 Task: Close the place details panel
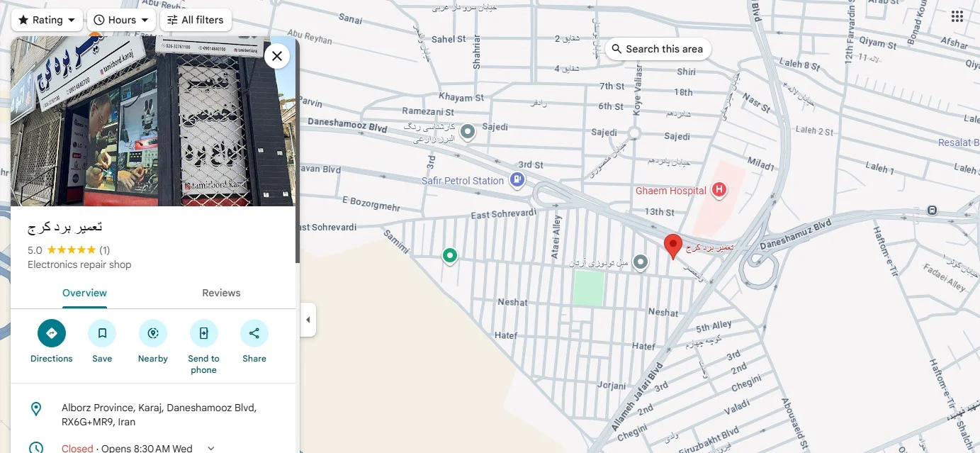point(277,56)
